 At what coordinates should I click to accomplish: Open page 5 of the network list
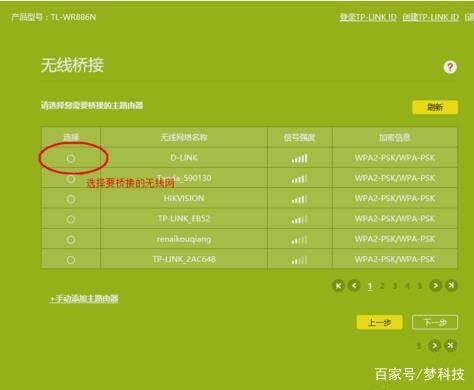419,286
